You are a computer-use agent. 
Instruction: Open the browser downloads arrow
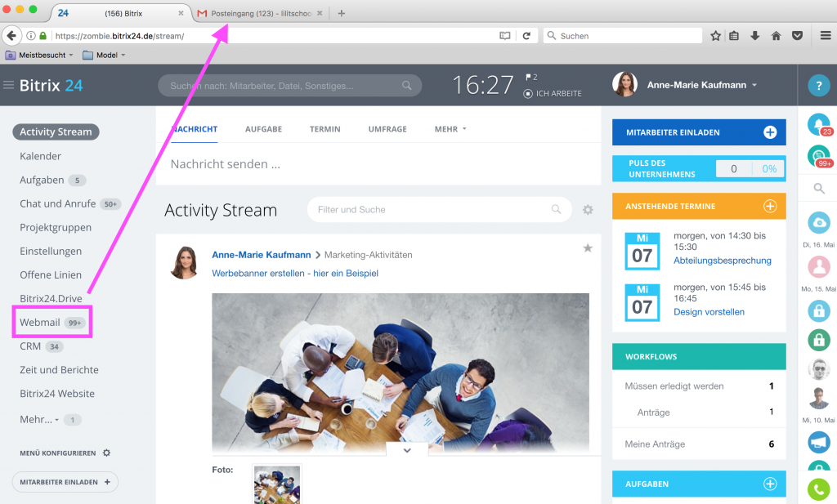754,36
